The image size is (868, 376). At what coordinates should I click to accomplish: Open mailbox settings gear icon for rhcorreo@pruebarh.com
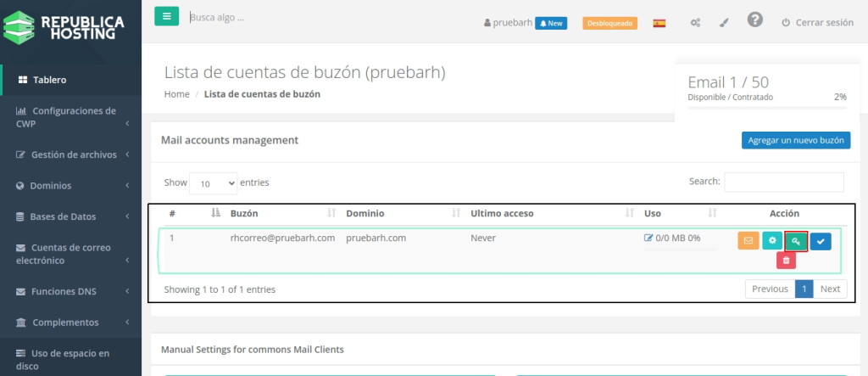(771, 241)
